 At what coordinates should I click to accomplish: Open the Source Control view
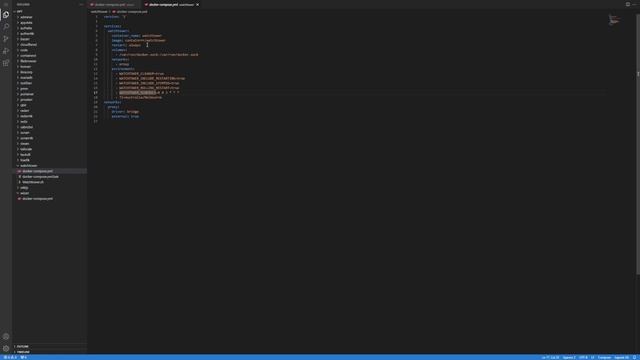6,39
